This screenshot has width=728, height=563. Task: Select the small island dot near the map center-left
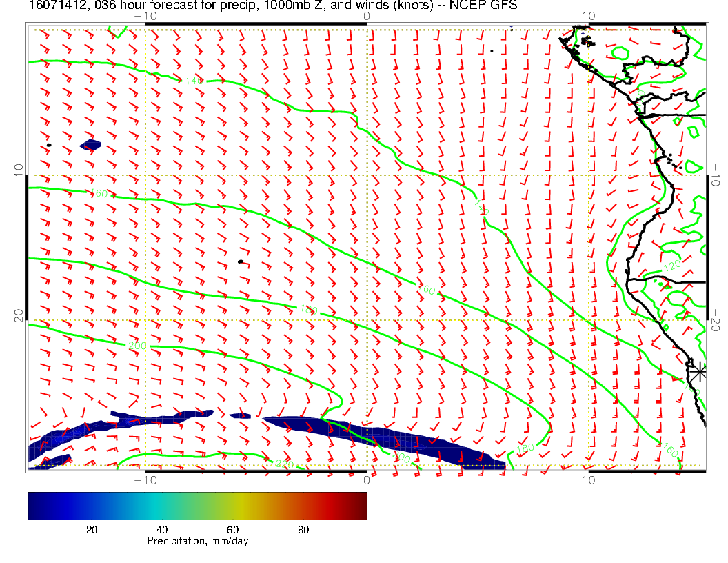(x=241, y=261)
